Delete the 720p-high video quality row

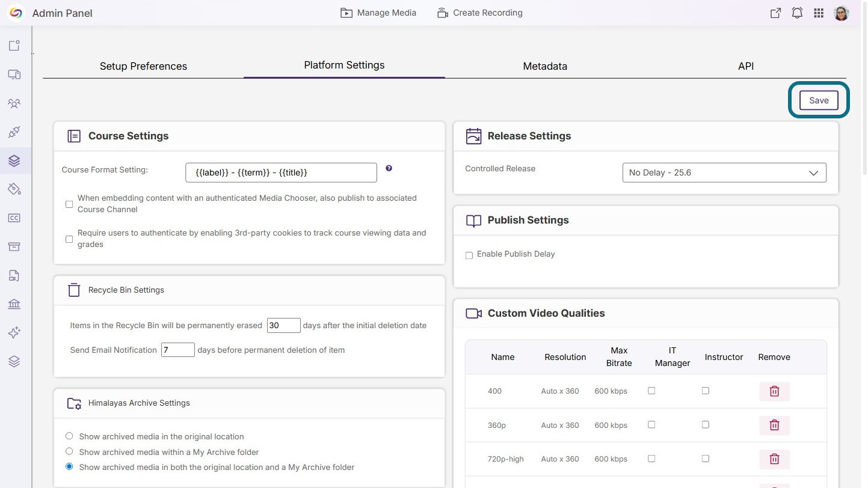point(774,460)
